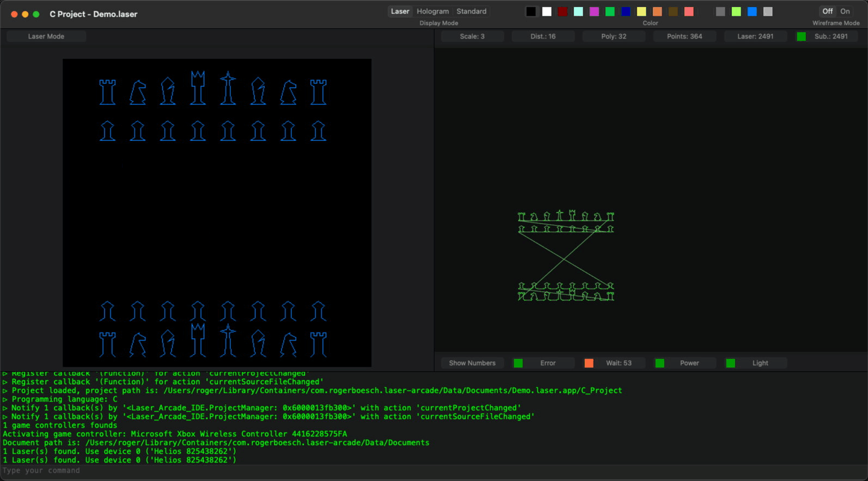Viewport: 868px width, 481px height.
Task: Click the Scale: 3 button
Action: pos(472,36)
